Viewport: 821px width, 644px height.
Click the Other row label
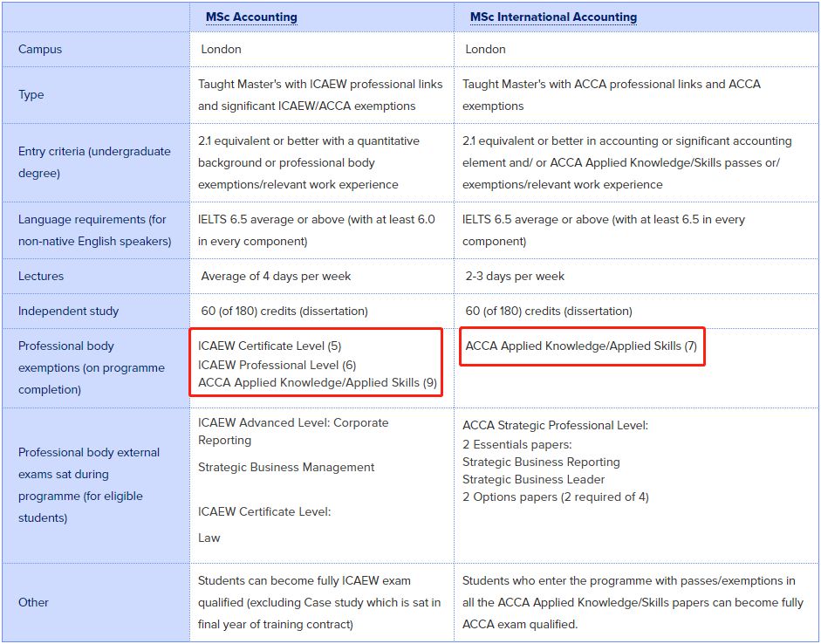(x=33, y=602)
